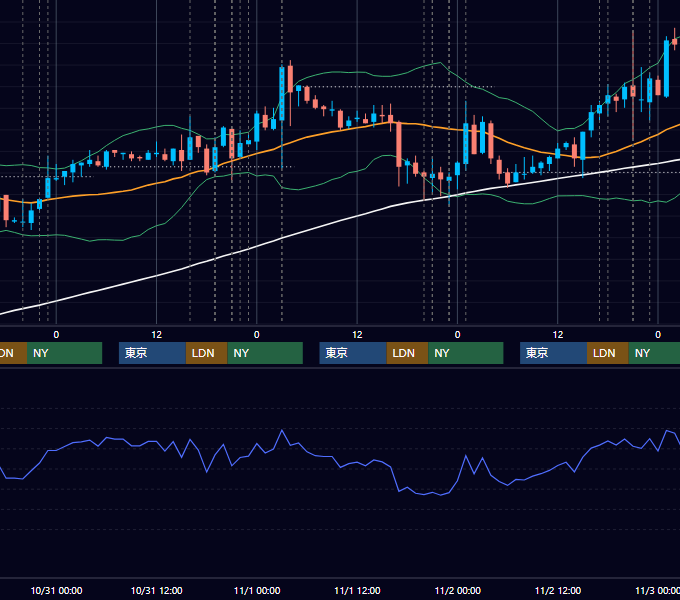This screenshot has height=600, width=680.
Task: Click the 東京 session block on 11/2
Action: 553,353
